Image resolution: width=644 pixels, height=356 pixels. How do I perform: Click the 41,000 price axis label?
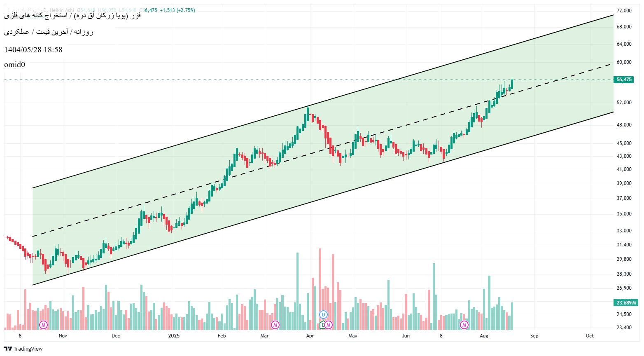pos(624,169)
